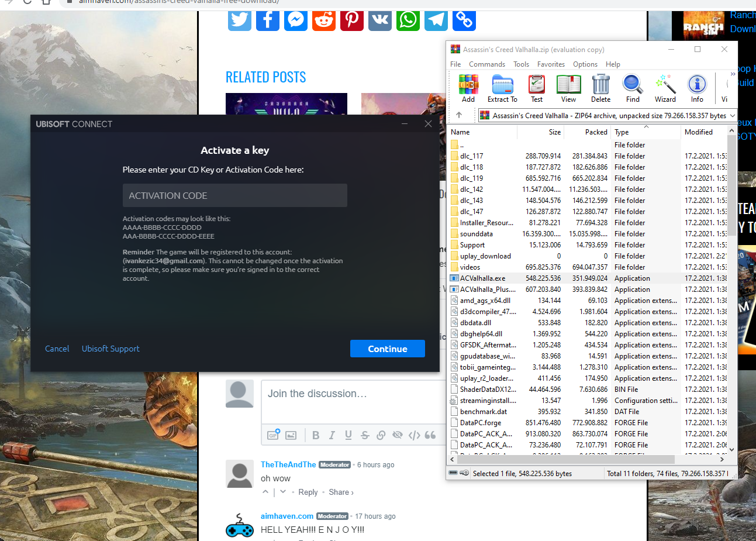Screen dimensions: 756x541
Task: Insert link in comment editor
Action: pyautogui.click(x=381, y=435)
